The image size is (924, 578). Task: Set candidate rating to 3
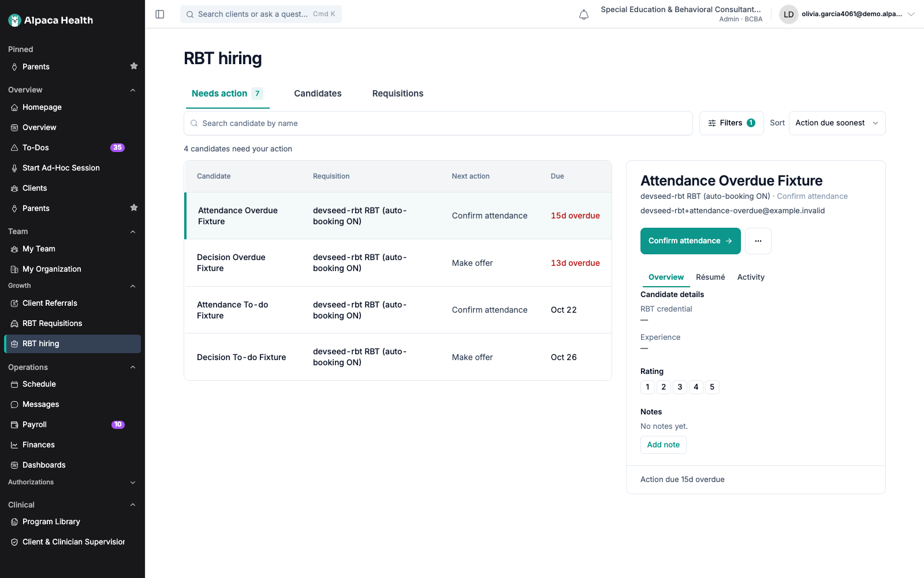[680, 387]
